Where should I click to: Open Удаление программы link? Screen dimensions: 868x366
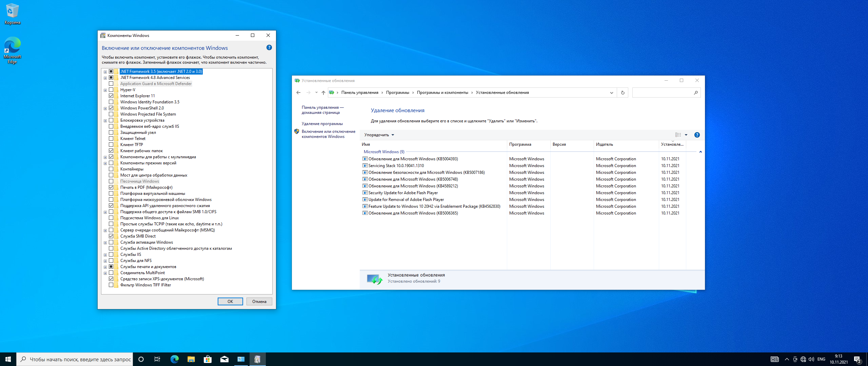tap(322, 124)
